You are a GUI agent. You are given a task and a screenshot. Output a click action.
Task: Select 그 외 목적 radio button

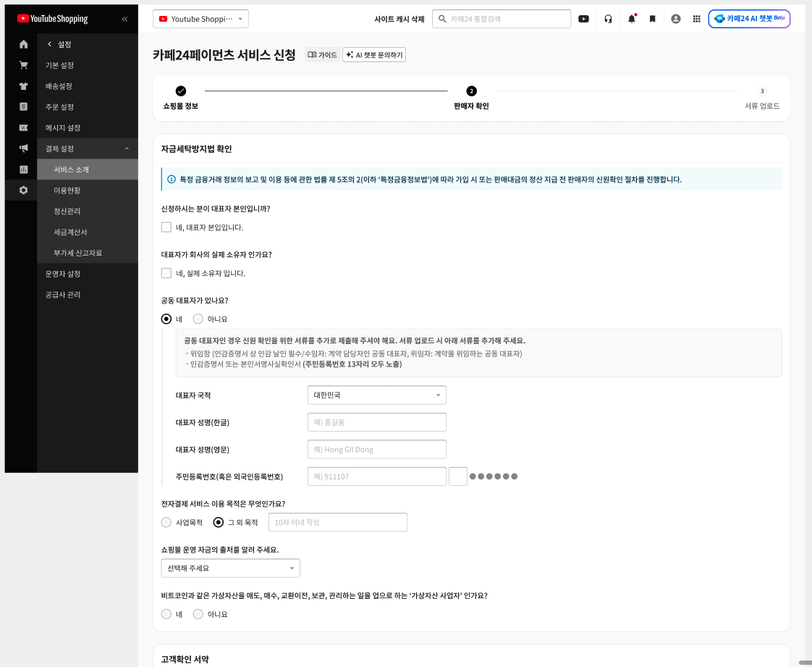coord(219,522)
